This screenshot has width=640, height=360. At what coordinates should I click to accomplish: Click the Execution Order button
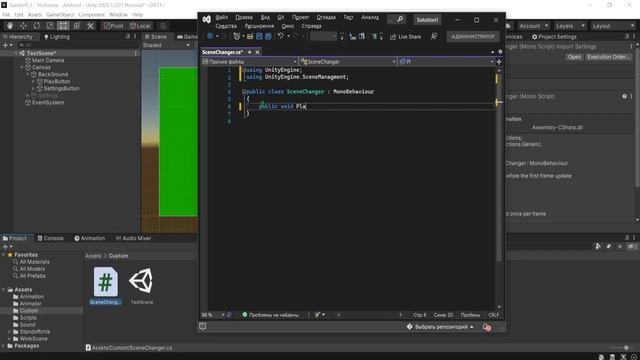[608, 57]
